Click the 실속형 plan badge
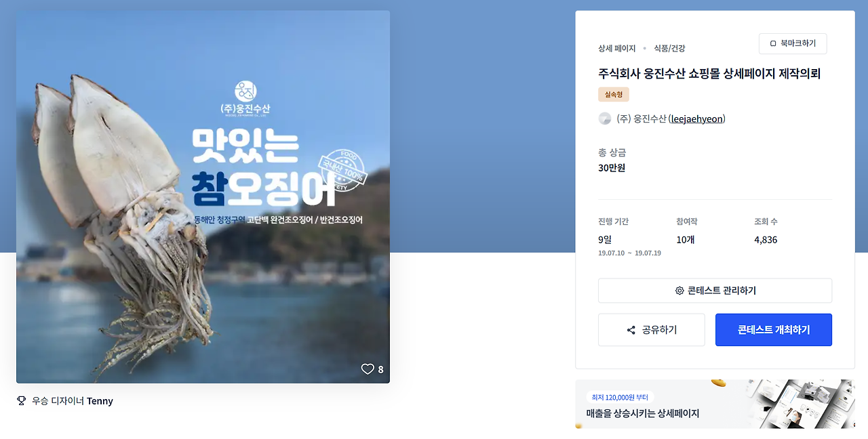The height and width of the screenshot is (439, 868). pyautogui.click(x=614, y=95)
